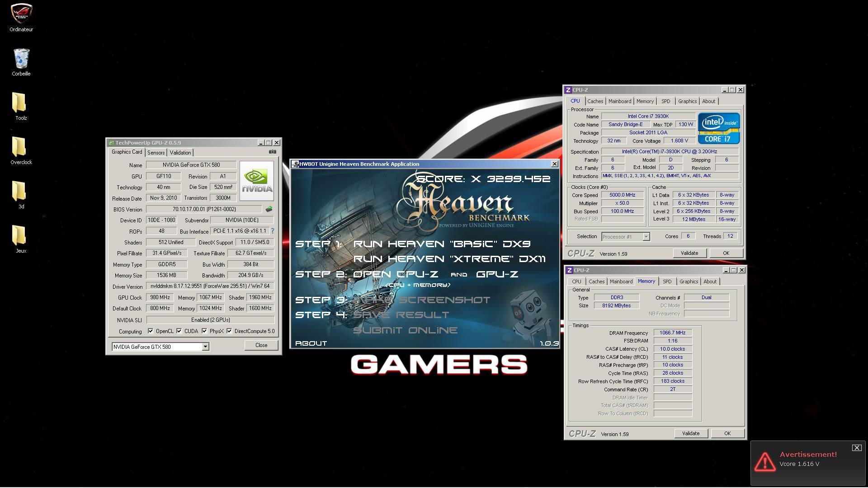Image resolution: width=868 pixels, height=488 pixels.
Task: Click the Close button in GPU-Z
Action: (x=261, y=345)
